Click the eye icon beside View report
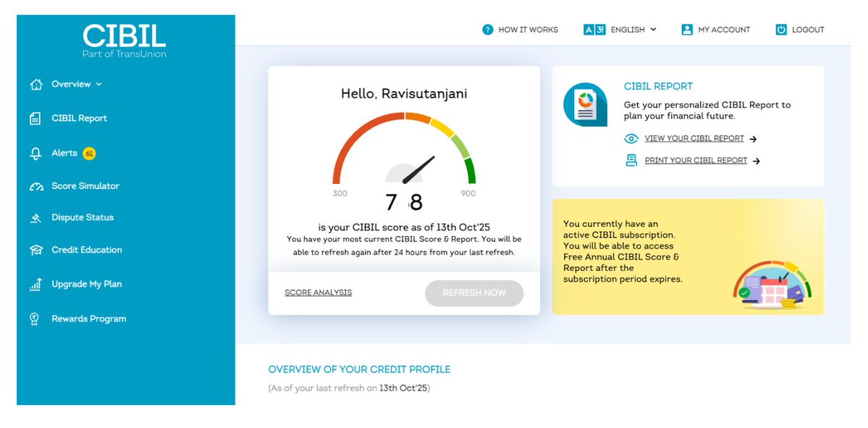This screenshot has width=868, height=428. tap(631, 139)
